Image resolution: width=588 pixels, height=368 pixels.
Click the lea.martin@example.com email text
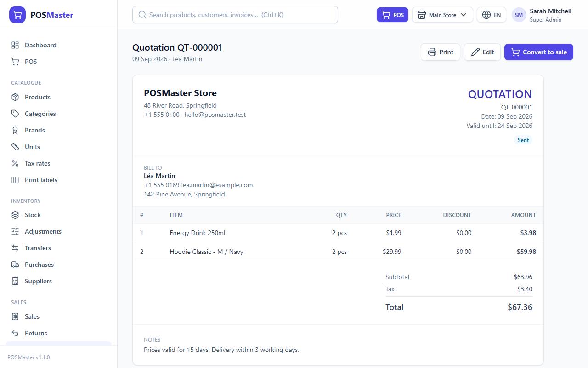[x=217, y=185]
